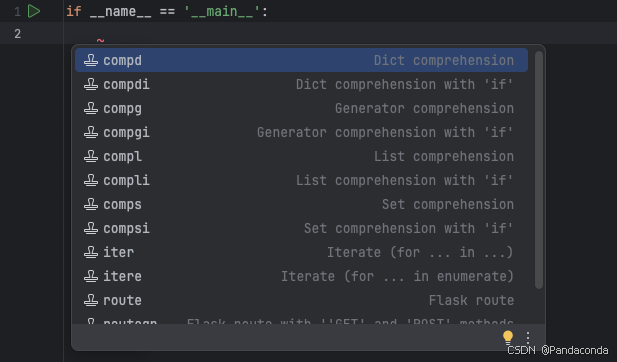This screenshot has height=362, width=617.
Task: Click the '__main__' string in line 1
Action: pyautogui.click(x=222, y=11)
